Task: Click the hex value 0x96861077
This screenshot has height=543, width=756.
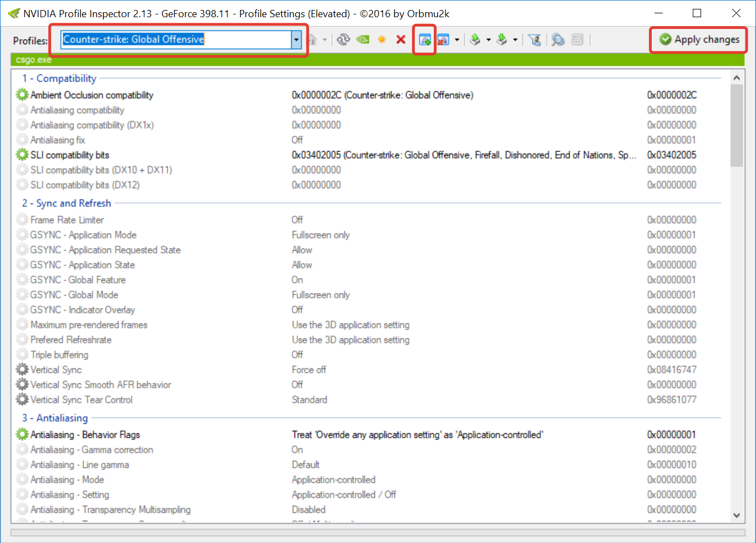Action: 672,399
